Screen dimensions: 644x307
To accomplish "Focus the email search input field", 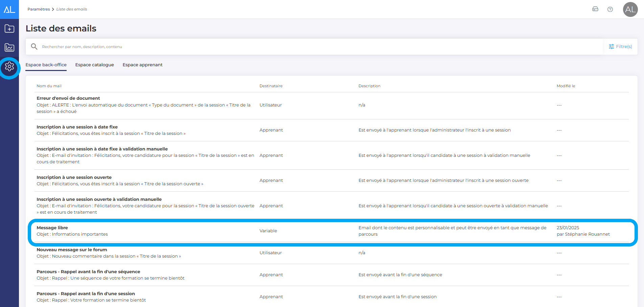I will pos(304,47).
